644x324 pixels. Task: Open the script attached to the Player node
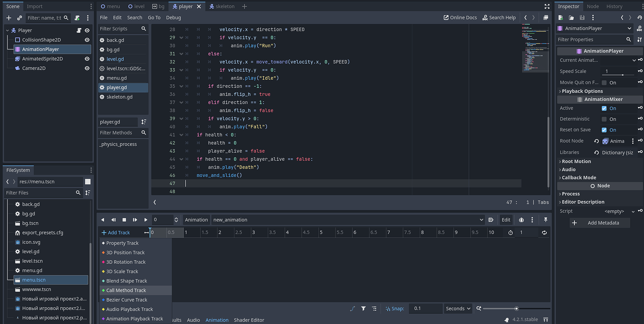pos(79,29)
